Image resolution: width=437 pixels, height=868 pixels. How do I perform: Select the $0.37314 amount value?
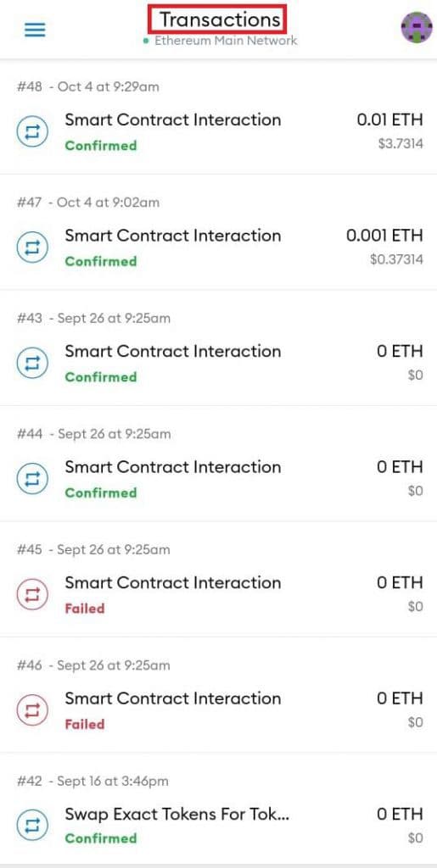coord(396,259)
